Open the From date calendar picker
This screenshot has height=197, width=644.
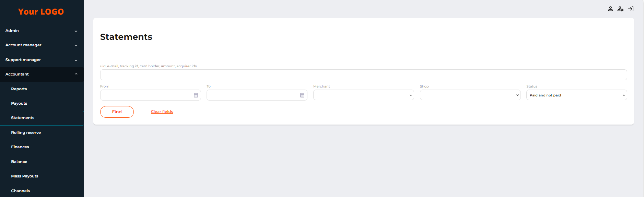[196, 95]
